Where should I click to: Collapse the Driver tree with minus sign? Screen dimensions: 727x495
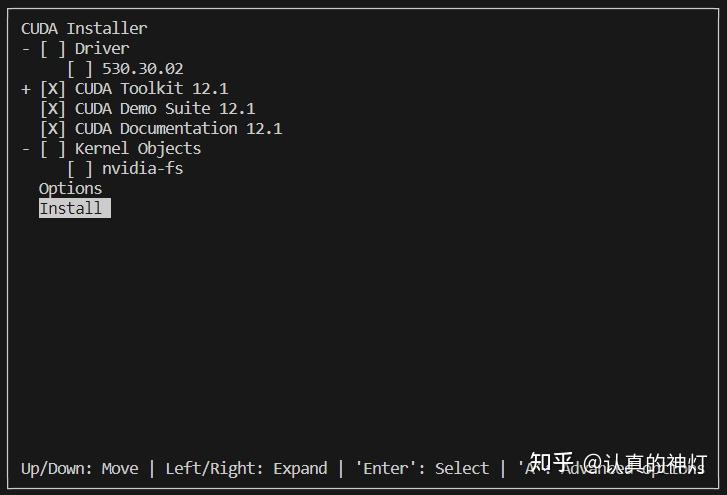pyautogui.click(x=26, y=49)
